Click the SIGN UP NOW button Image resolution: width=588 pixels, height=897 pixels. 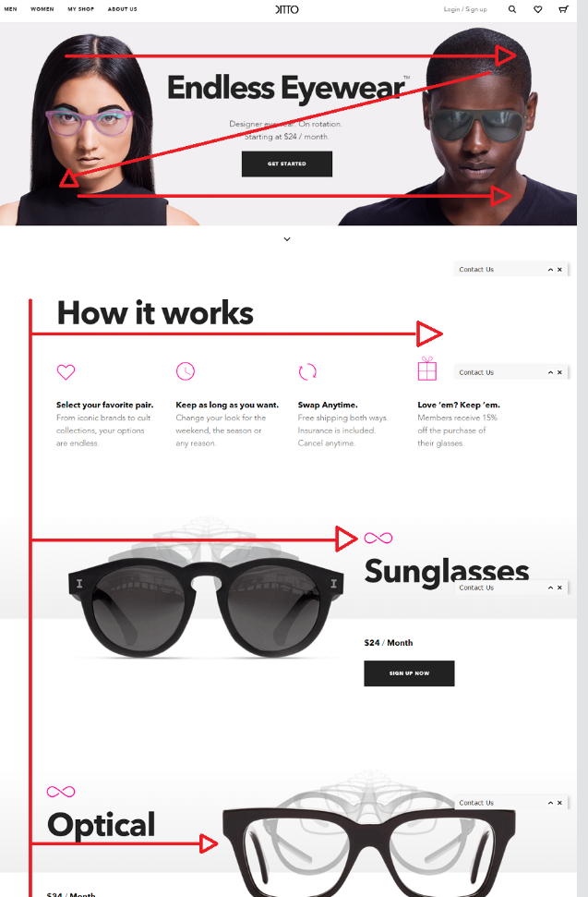[409, 673]
